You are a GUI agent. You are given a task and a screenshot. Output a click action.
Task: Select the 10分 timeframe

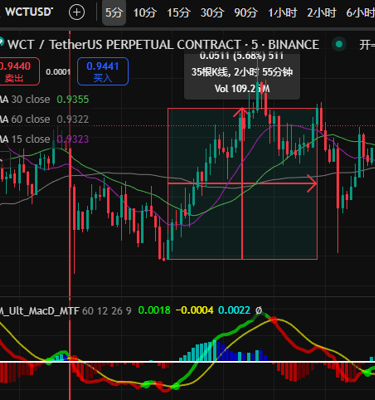coord(145,13)
